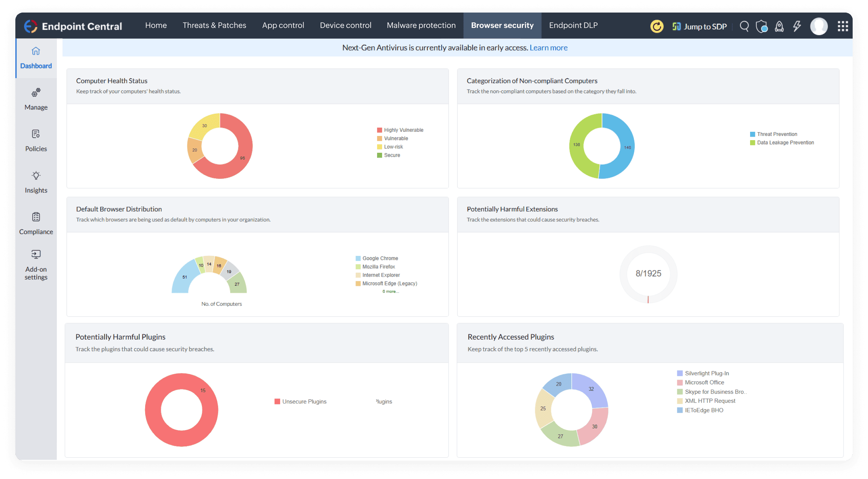
Task: Open the search magnifier icon
Action: [x=744, y=26]
